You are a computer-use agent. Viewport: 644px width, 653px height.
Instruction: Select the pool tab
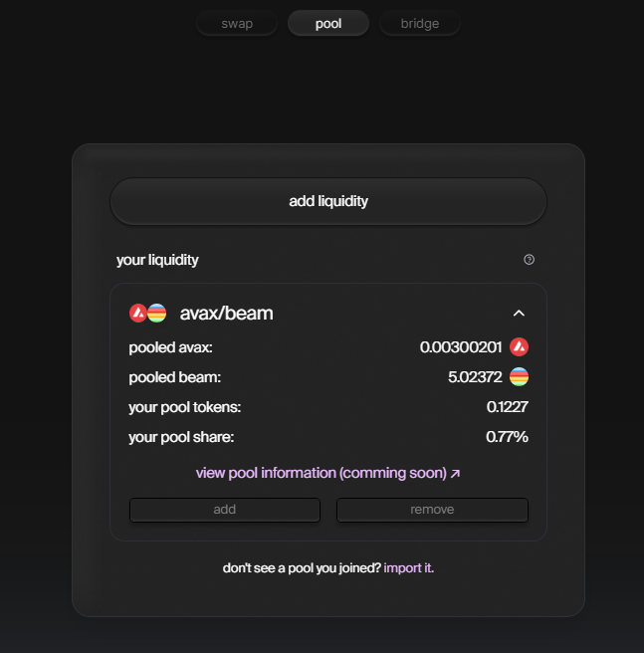tap(328, 23)
